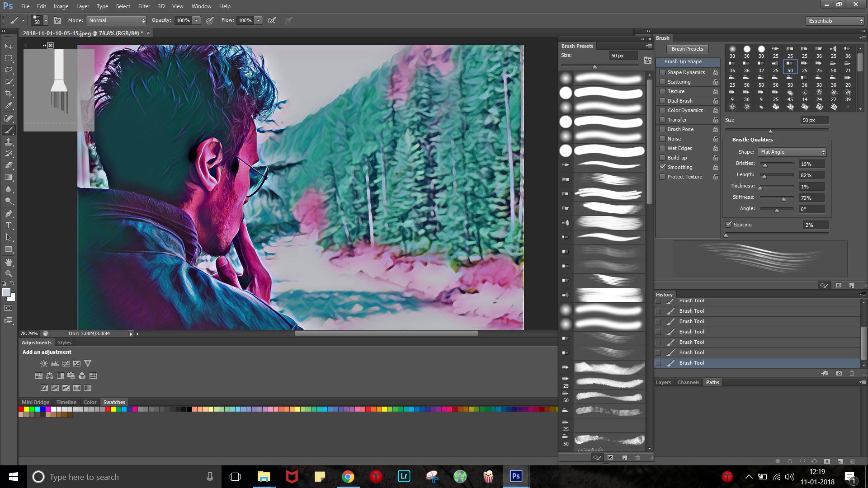Screen dimensions: 868x488
Task: Open the Mini Bridge tab
Action: (x=35, y=402)
